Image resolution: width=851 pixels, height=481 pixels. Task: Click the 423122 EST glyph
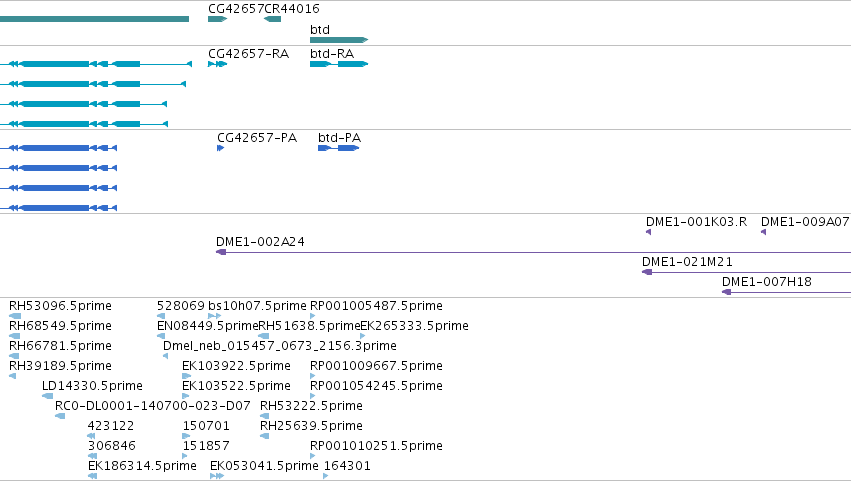coord(91,436)
